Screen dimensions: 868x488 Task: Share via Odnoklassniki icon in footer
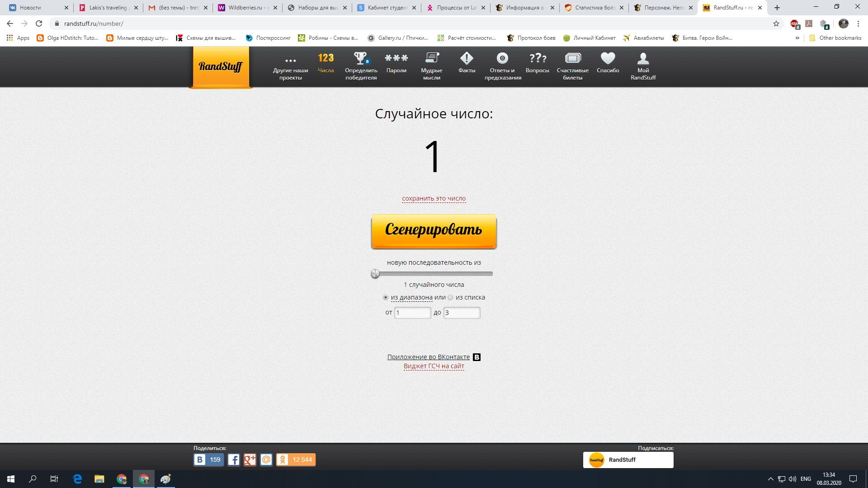tap(283, 460)
